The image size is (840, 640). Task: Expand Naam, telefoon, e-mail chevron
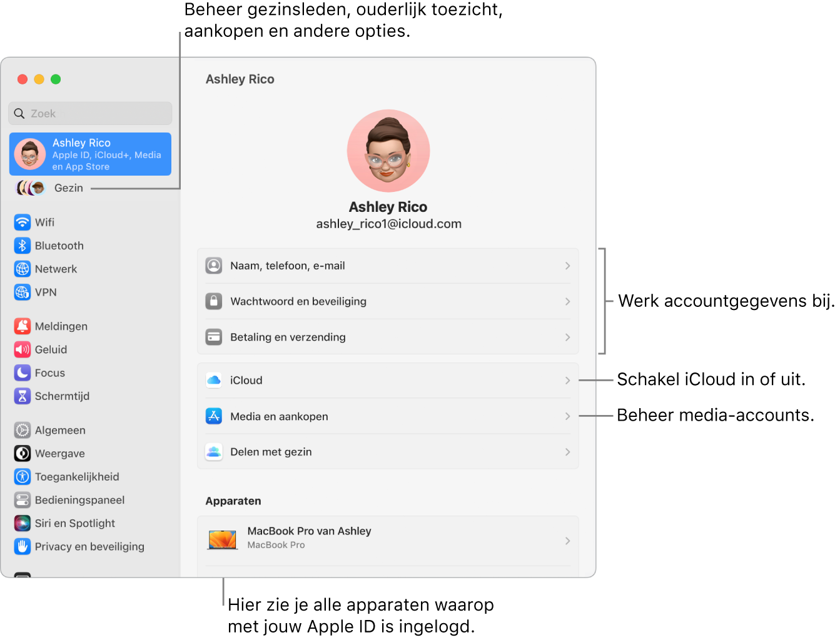pos(567,266)
